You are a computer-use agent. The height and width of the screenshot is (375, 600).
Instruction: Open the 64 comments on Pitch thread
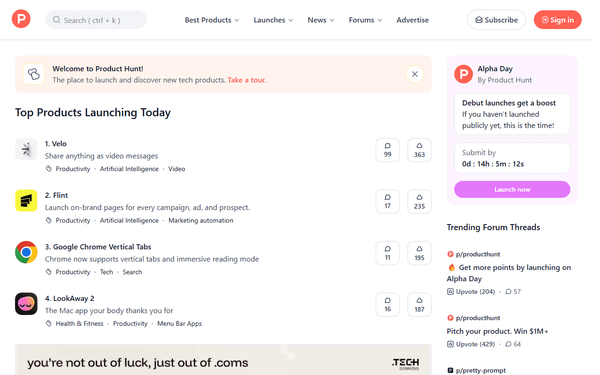pos(513,344)
